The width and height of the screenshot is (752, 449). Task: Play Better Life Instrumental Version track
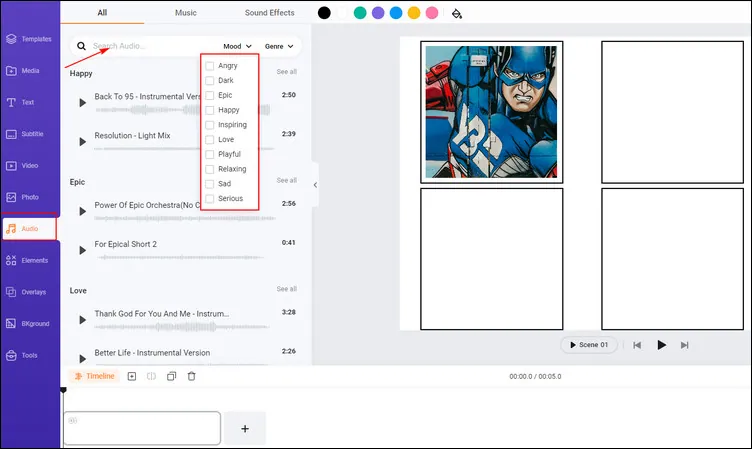82,359
